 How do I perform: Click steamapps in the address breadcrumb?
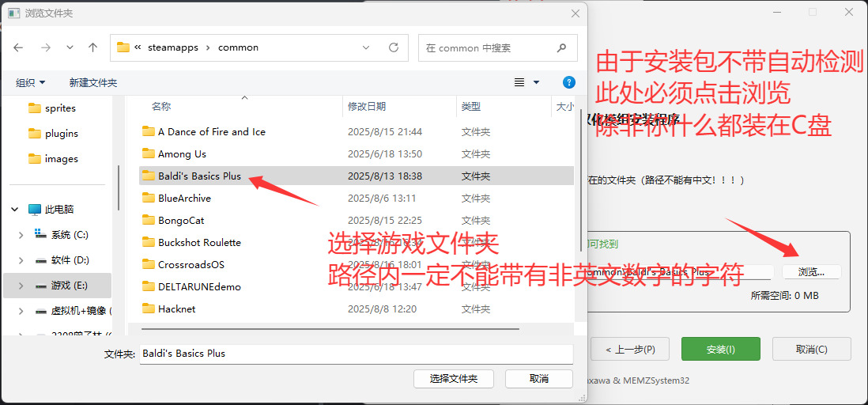(x=172, y=47)
